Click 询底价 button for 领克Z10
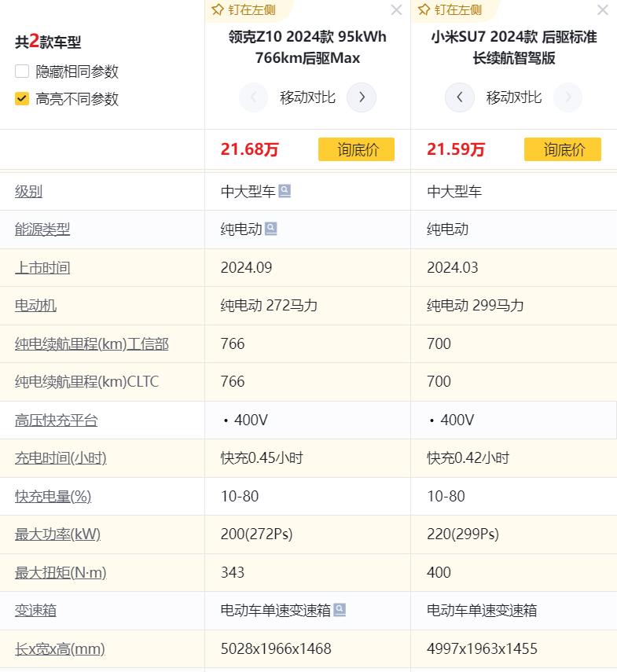The width and height of the screenshot is (617, 672). 356,149
